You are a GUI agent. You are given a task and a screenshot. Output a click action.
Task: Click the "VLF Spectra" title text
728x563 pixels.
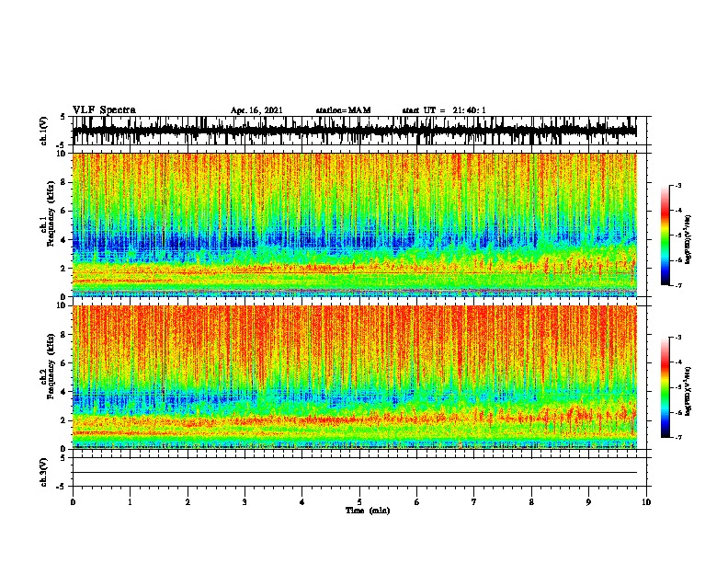coord(104,110)
